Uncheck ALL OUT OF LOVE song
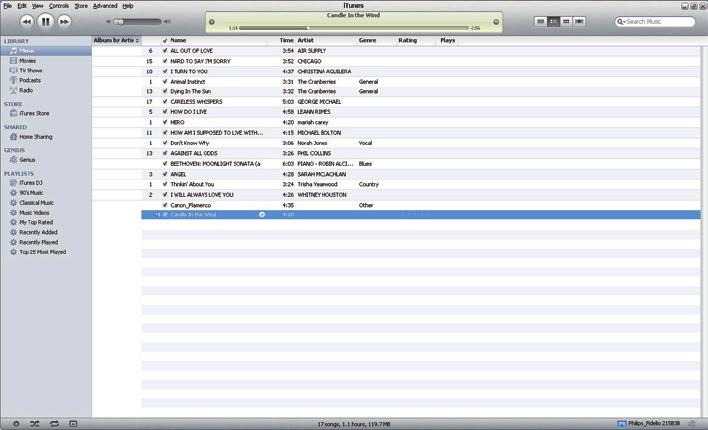The image size is (708, 430). tap(165, 51)
